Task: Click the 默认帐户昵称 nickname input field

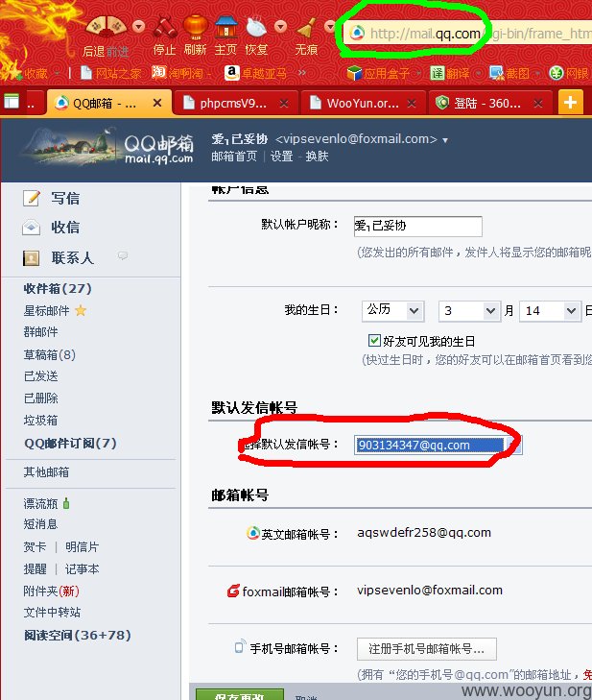Action: pyautogui.click(x=418, y=227)
